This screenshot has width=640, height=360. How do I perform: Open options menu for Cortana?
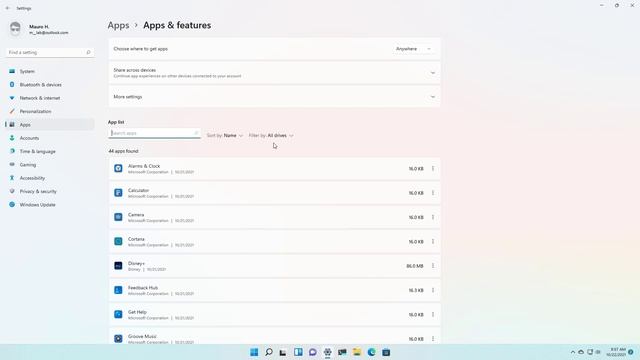click(x=433, y=242)
